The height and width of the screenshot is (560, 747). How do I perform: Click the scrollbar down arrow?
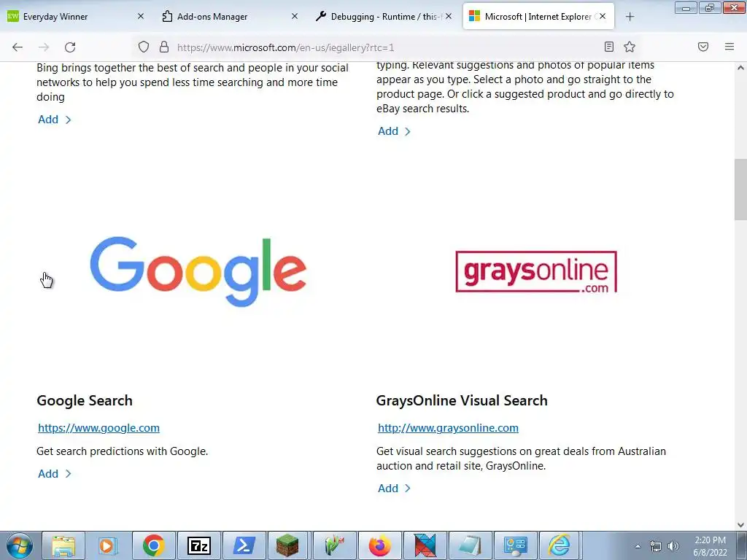pos(740,525)
